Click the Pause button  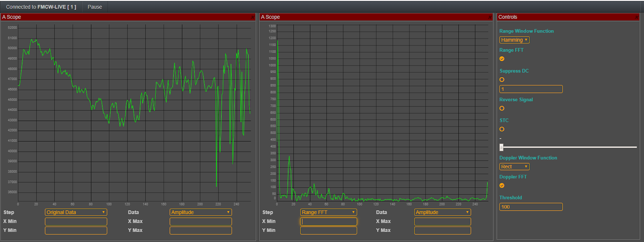tap(95, 7)
